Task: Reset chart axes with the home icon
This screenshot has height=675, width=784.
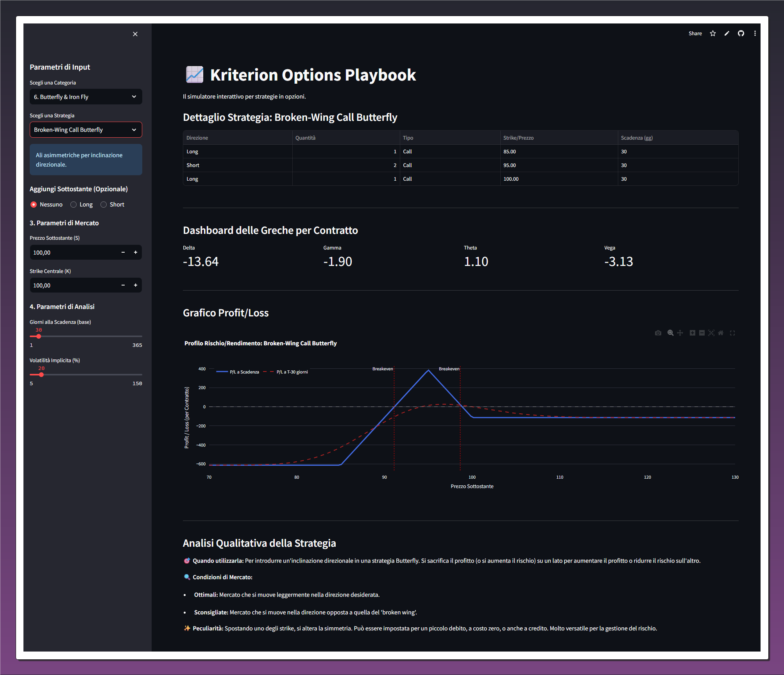Action: (x=721, y=333)
